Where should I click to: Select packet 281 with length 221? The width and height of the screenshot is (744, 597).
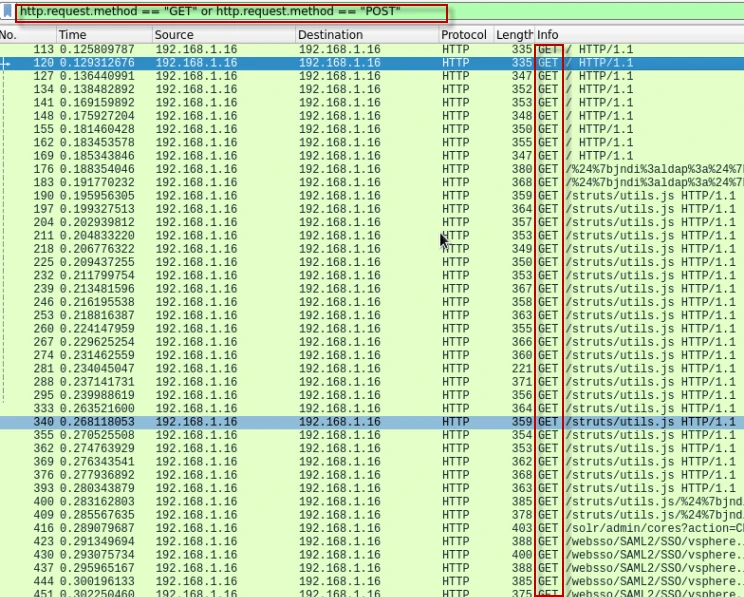point(300,369)
